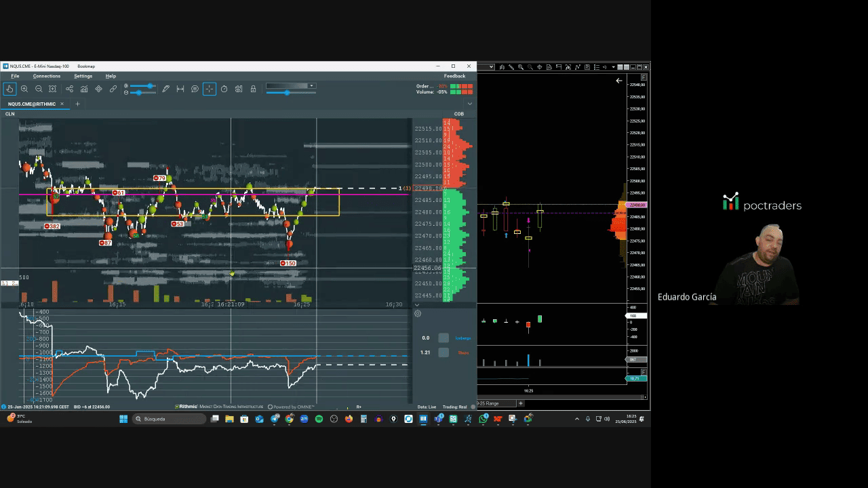Open the Connections menu
Image resolution: width=868 pixels, height=488 pixels.
click(46, 76)
